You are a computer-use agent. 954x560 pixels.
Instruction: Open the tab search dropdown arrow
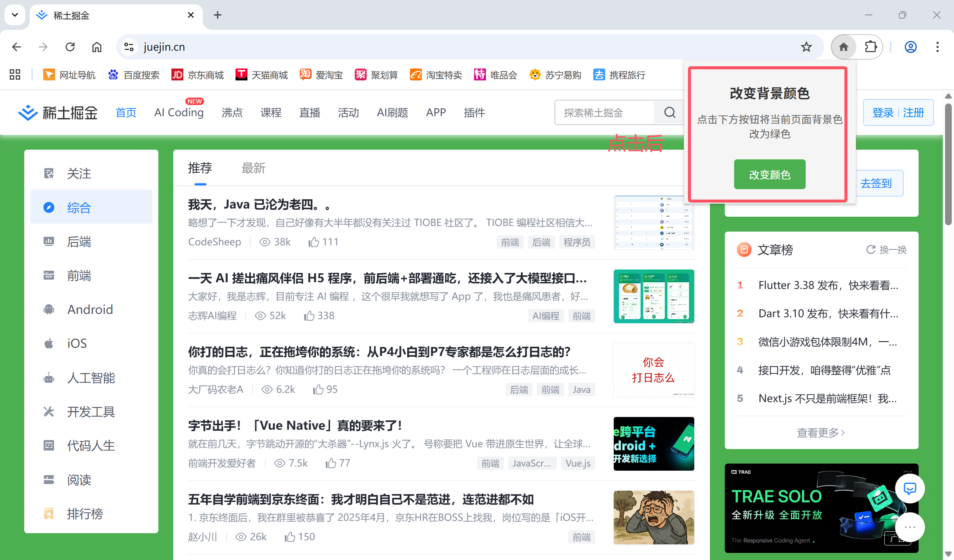click(15, 15)
